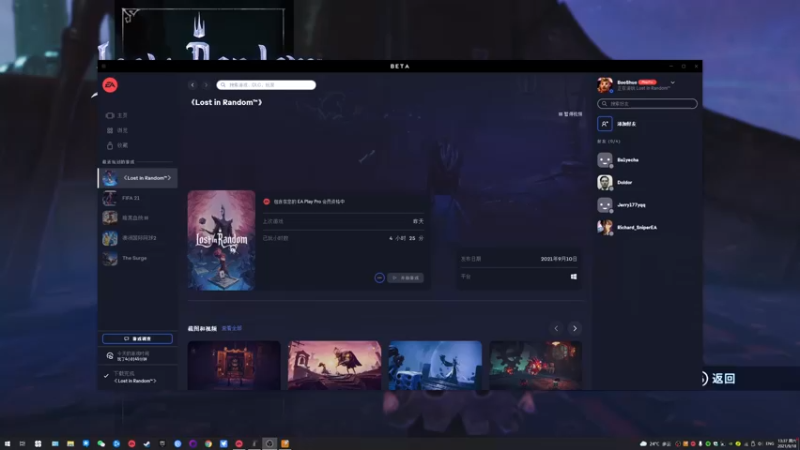The width and height of the screenshot is (800, 450).
Task: Open the download complete Lost in Random entry
Action: [x=137, y=377]
